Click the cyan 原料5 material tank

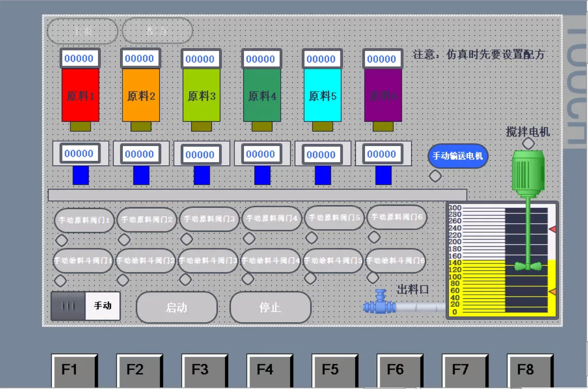point(323,96)
